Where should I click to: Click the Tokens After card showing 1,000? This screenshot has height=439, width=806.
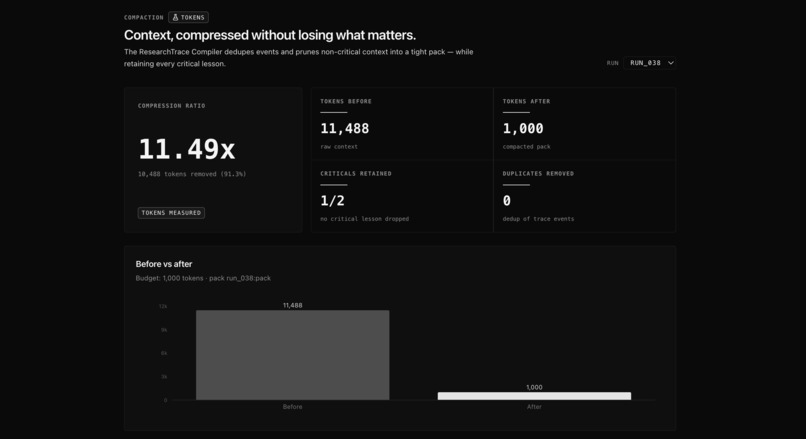click(x=584, y=124)
